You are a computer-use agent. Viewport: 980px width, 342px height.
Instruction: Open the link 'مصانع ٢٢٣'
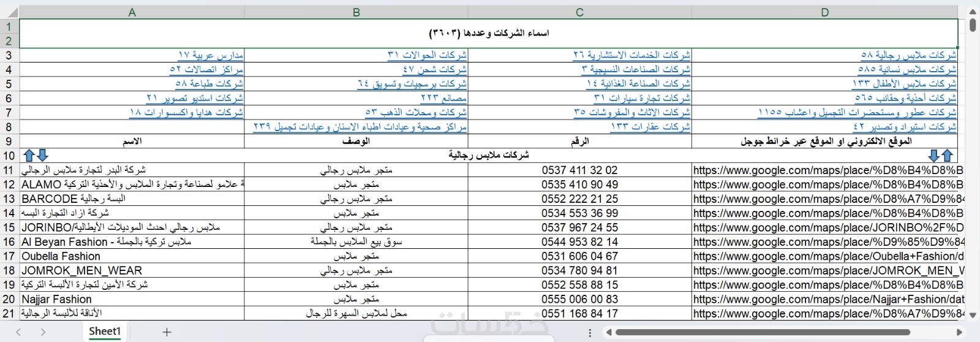click(443, 98)
